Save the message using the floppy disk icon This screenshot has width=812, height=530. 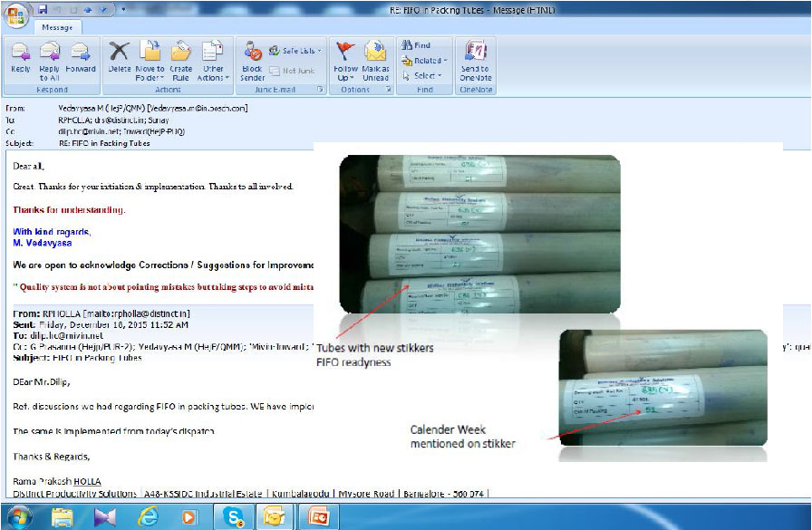coord(43,10)
